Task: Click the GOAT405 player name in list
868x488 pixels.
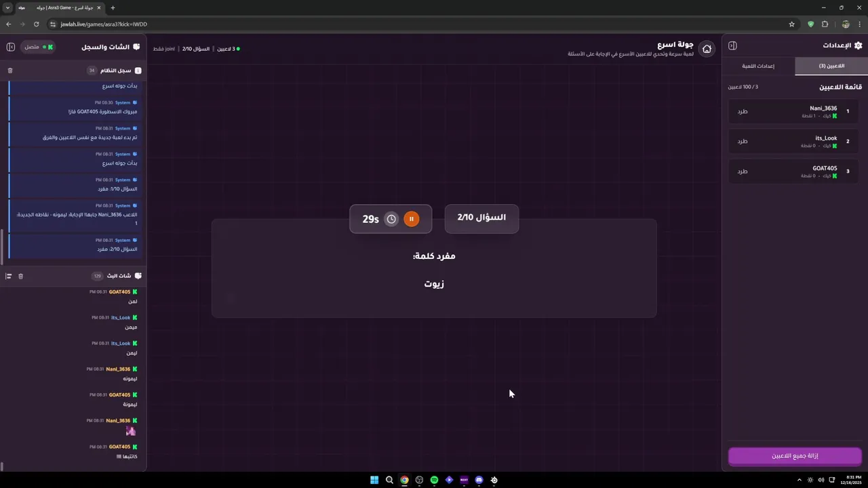Action: tap(825, 168)
